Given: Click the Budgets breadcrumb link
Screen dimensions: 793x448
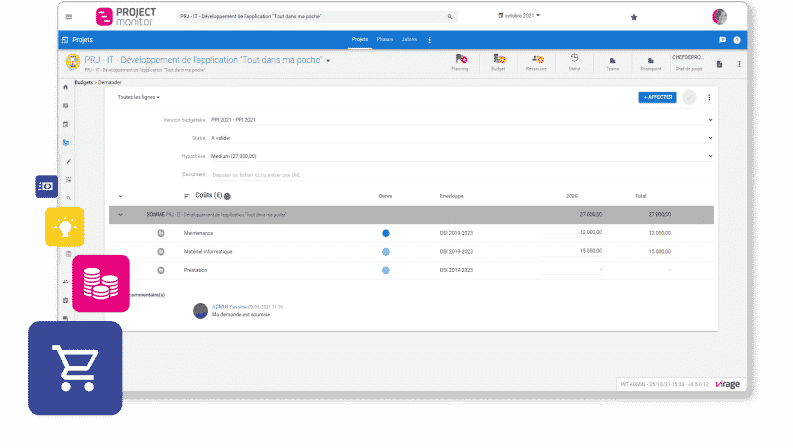Looking at the screenshot, I should pyautogui.click(x=84, y=82).
